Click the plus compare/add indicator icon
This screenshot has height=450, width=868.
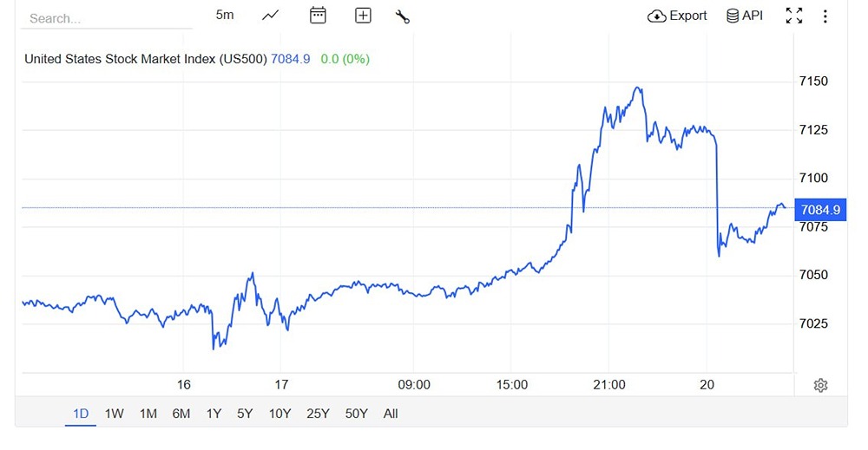[363, 16]
